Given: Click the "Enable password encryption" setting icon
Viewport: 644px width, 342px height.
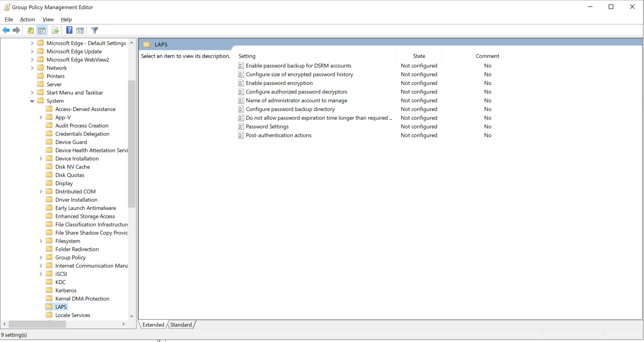Looking at the screenshot, I should point(241,83).
